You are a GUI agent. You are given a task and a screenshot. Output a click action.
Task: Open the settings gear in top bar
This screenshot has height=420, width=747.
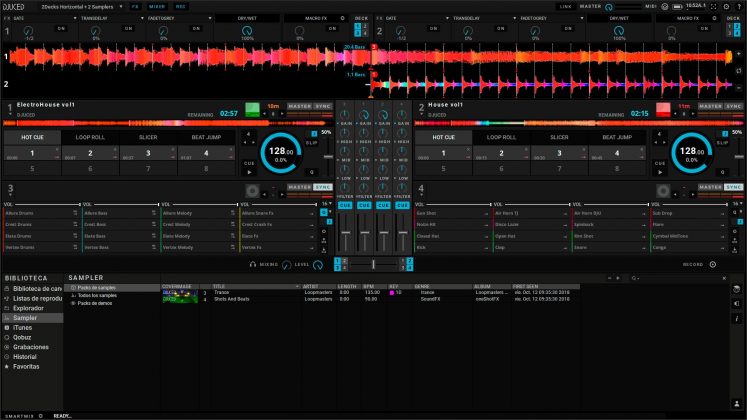point(727,7)
